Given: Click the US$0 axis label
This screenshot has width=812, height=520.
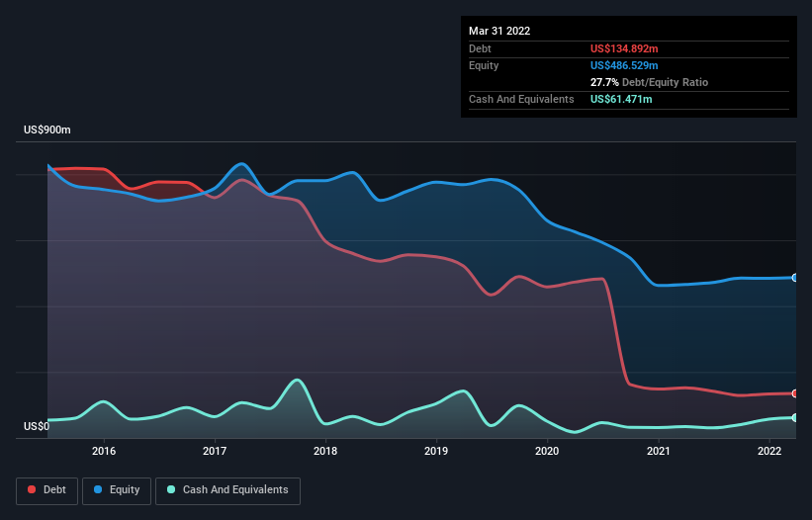Looking at the screenshot, I should 37,426.
